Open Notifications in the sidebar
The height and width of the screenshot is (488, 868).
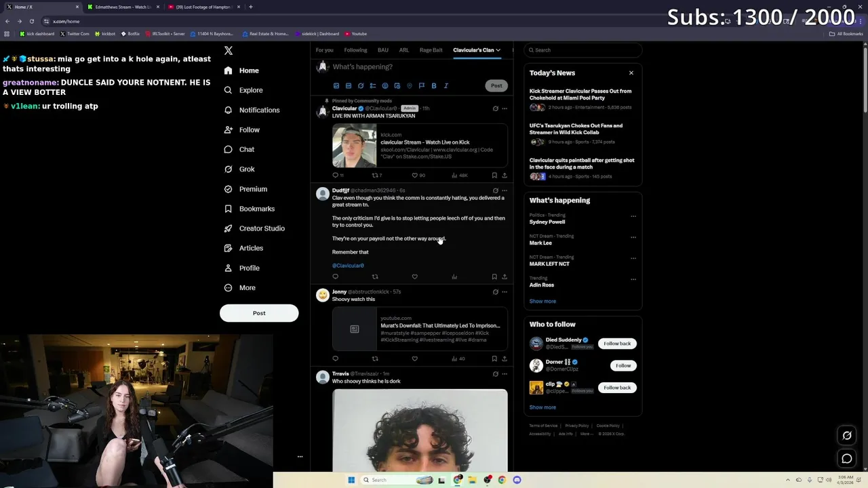click(x=252, y=110)
